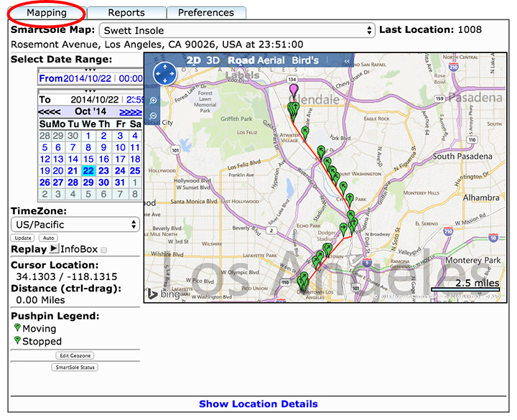Viewport: 517px width, 420px height.
Task: Open the Mapping tab
Action: click(47, 13)
